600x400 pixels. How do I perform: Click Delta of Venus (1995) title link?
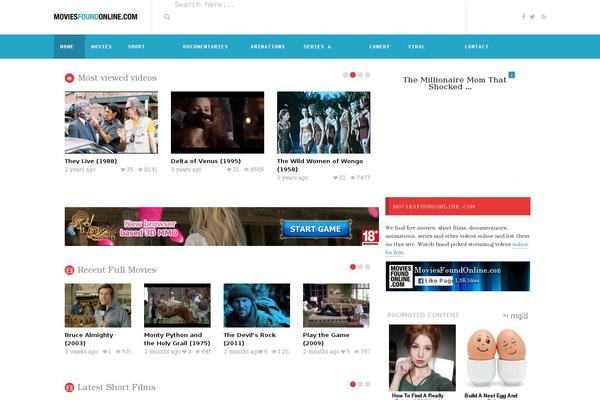click(206, 161)
